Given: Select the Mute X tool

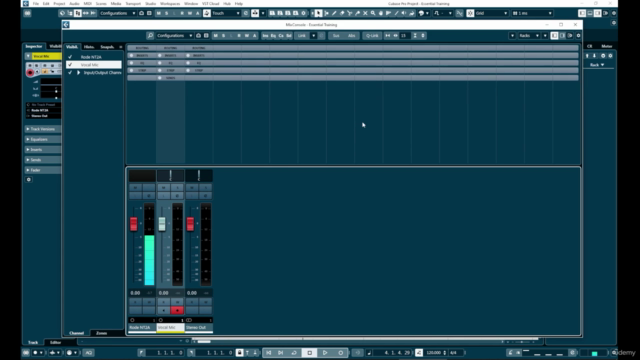Looking at the screenshot, I should tap(365, 13).
